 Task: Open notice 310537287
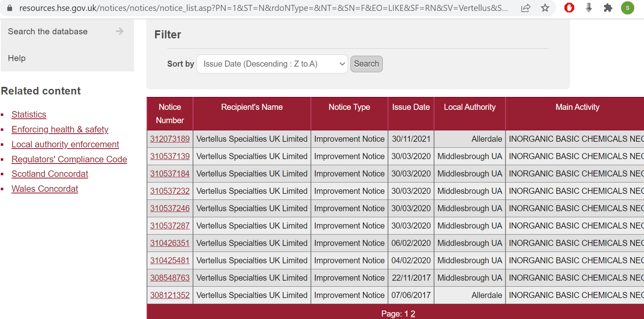(x=170, y=226)
